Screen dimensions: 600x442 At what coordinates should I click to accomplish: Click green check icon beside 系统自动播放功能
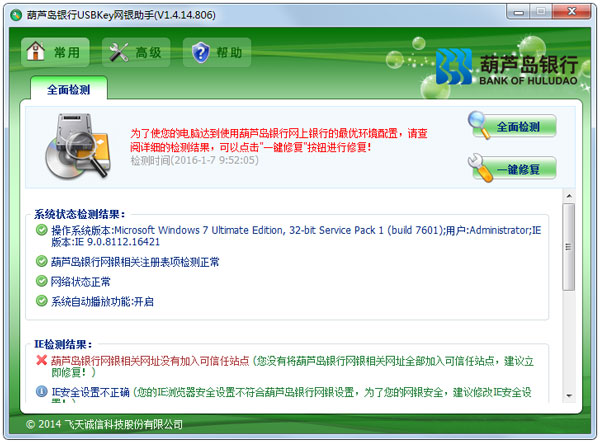[41, 301]
